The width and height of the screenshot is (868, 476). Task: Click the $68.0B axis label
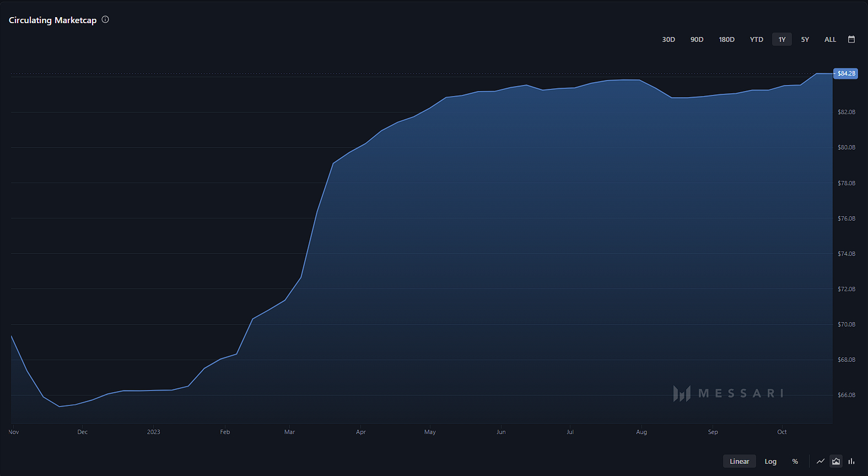(x=847, y=360)
